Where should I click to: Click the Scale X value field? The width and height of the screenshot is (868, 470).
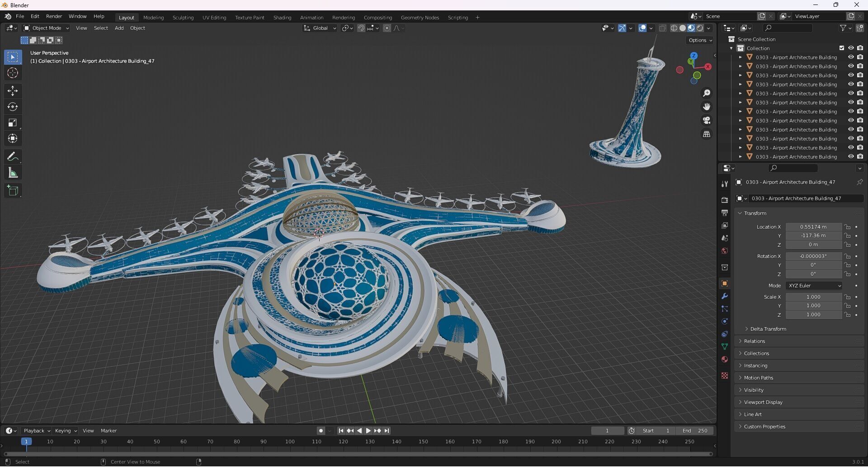pyautogui.click(x=813, y=297)
